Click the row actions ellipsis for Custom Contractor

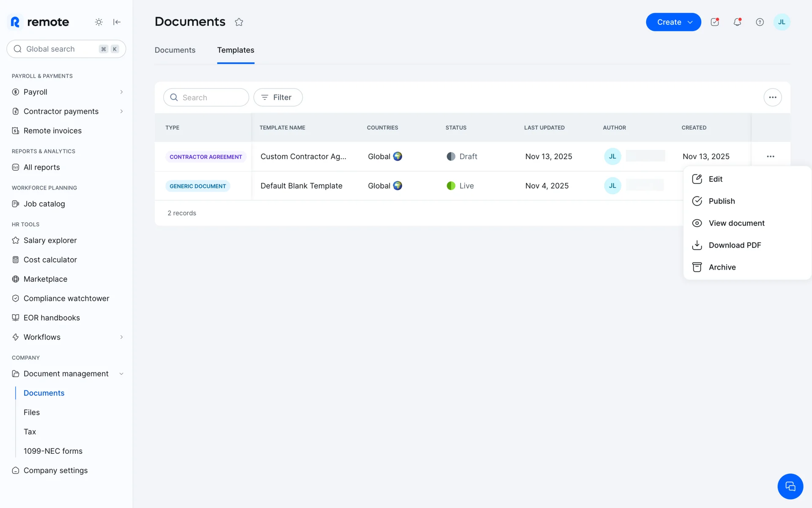pos(771,157)
